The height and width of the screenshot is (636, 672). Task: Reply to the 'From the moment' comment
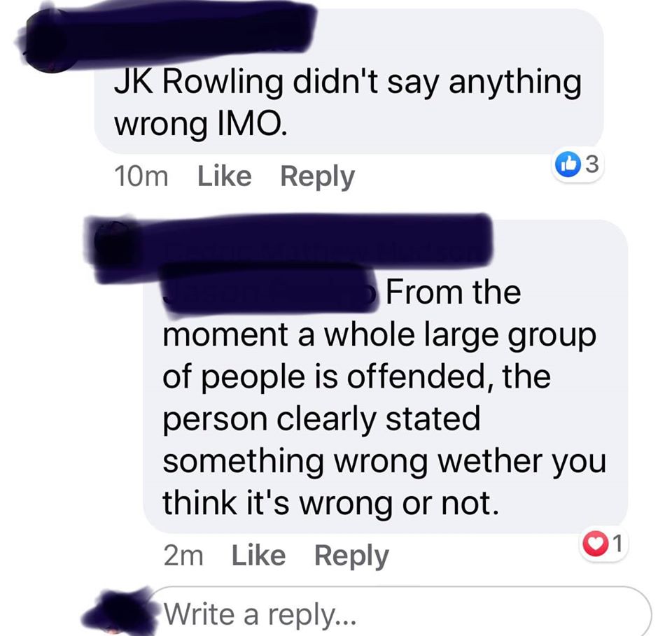point(351,556)
